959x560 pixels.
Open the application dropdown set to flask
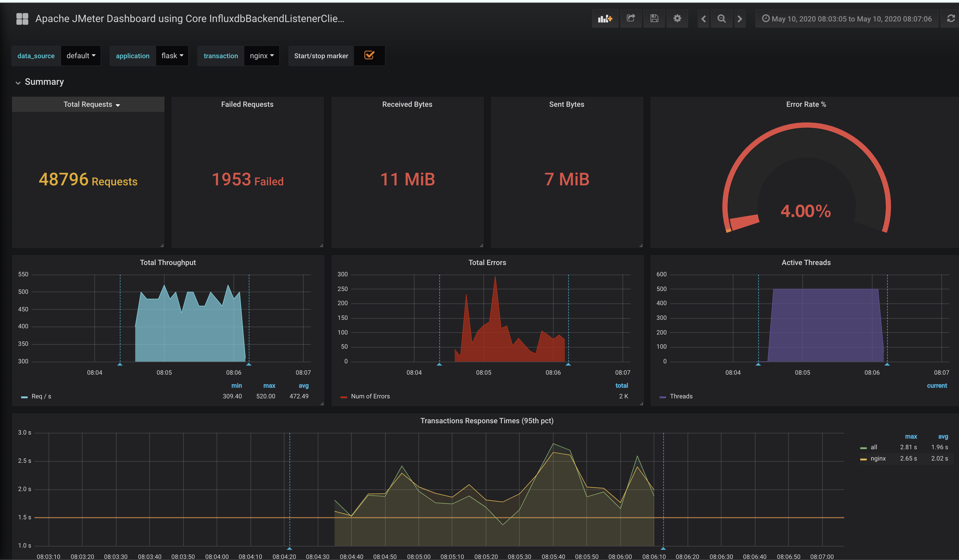(172, 56)
